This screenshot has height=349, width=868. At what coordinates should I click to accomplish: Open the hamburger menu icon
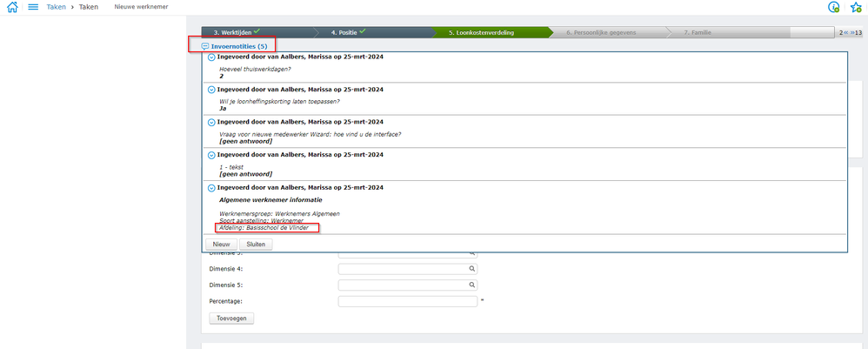[33, 7]
